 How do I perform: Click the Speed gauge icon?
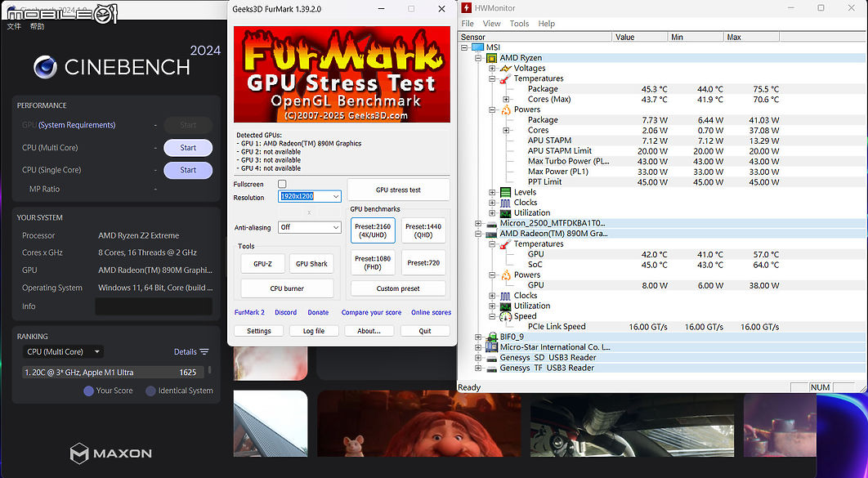(505, 316)
